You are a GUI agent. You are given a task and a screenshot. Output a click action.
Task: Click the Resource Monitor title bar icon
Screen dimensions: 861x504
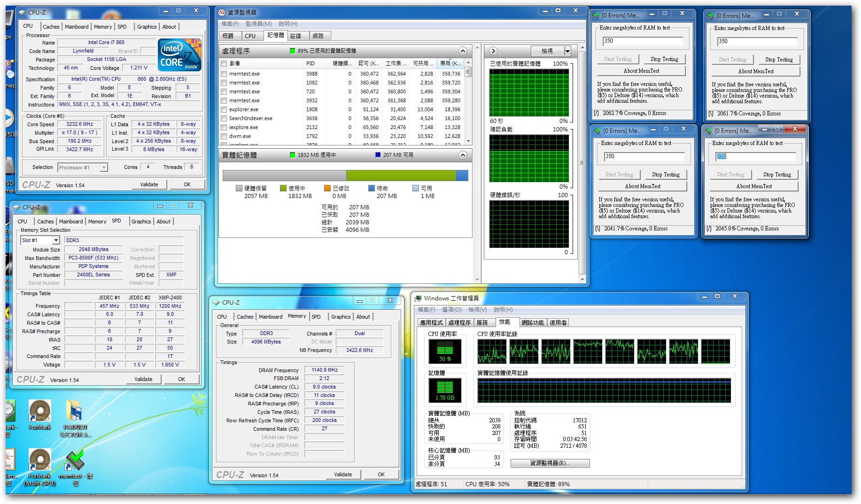pyautogui.click(x=222, y=12)
